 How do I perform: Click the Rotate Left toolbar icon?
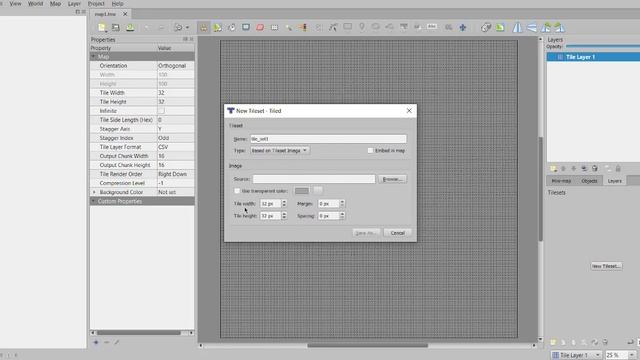546,27
